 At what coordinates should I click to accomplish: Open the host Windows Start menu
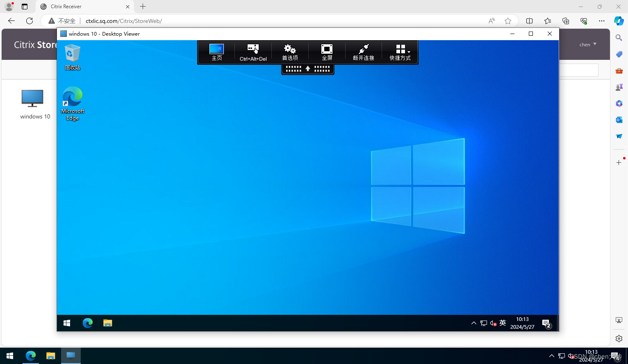click(10, 356)
